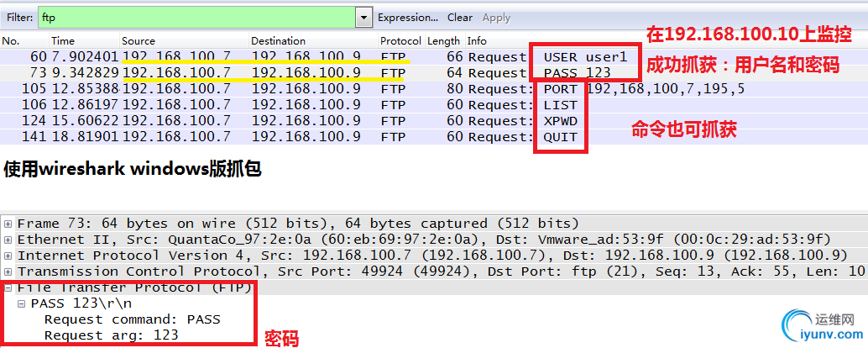Sort by the Source column header
The width and height of the screenshot is (868, 348).
tap(139, 40)
